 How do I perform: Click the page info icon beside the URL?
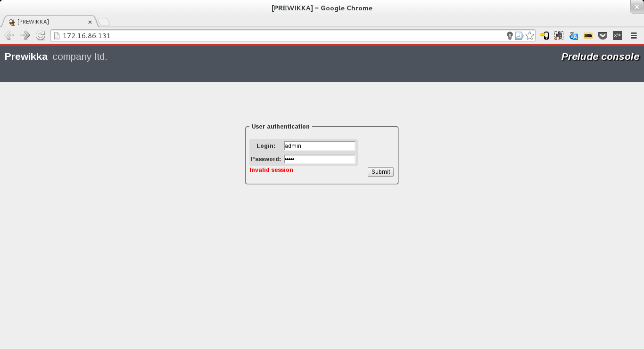pos(57,36)
